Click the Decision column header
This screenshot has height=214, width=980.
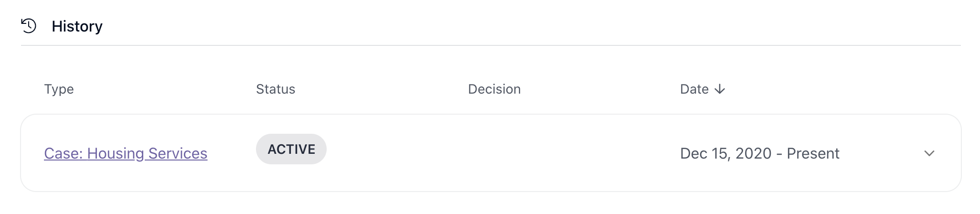[x=494, y=89]
